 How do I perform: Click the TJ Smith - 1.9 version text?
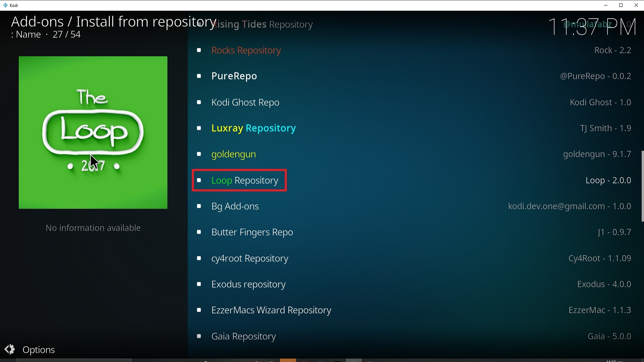click(606, 128)
